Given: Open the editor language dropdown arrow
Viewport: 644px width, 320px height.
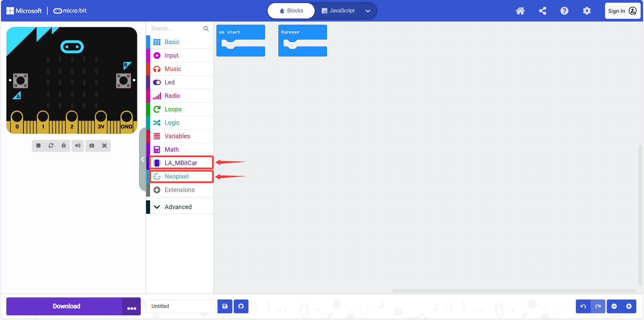Looking at the screenshot, I should 368,11.
